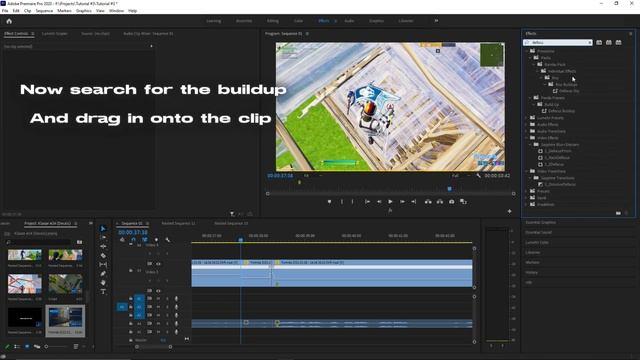Open the Window menu

point(116,11)
